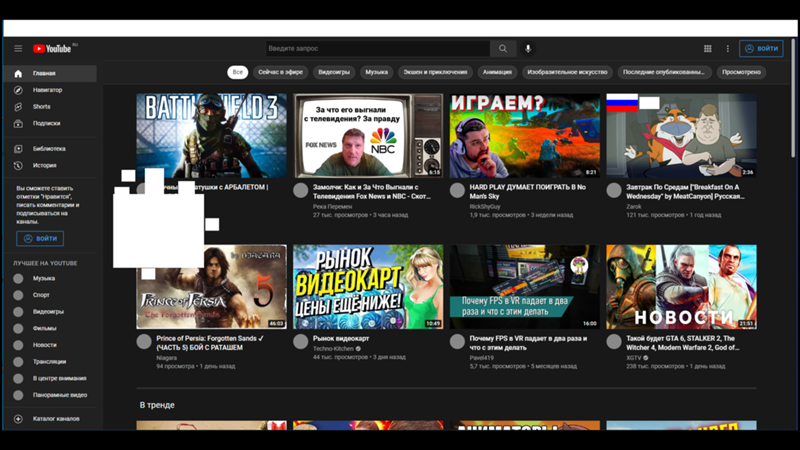Open the Battlefield 3 video thumbnail
Image resolution: width=800 pixels, height=450 pixels.
pyautogui.click(x=211, y=135)
